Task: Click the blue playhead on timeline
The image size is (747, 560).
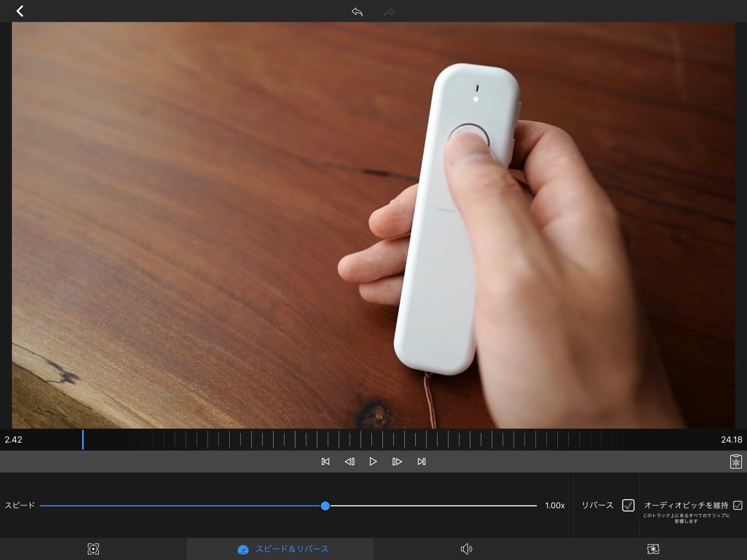Action: coord(83,439)
